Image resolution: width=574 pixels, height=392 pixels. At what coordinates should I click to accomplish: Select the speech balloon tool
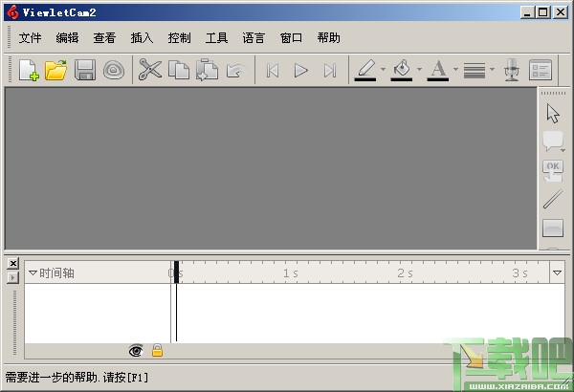[x=552, y=141]
